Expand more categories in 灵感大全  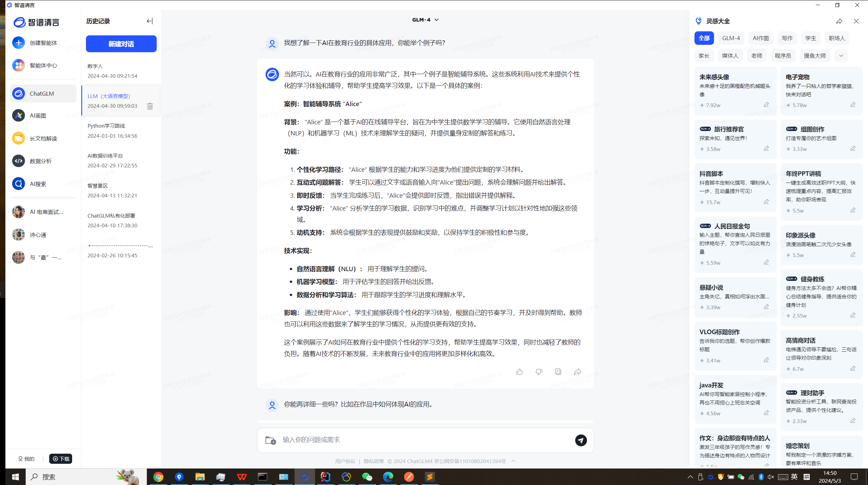click(x=841, y=56)
